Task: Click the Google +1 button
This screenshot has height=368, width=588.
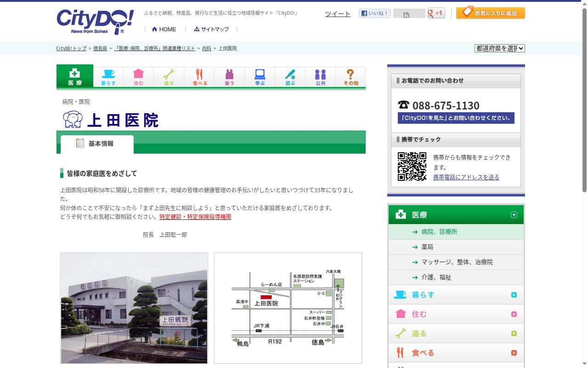Action: click(x=436, y=13)
